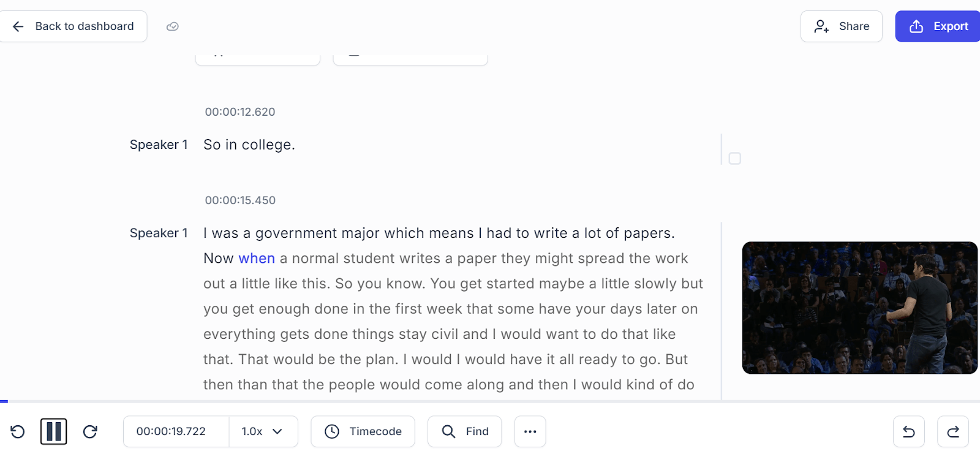Skip forward in the recording
Image resolution: width=980 pixels, height=451 pixels.
coord(89,431)
